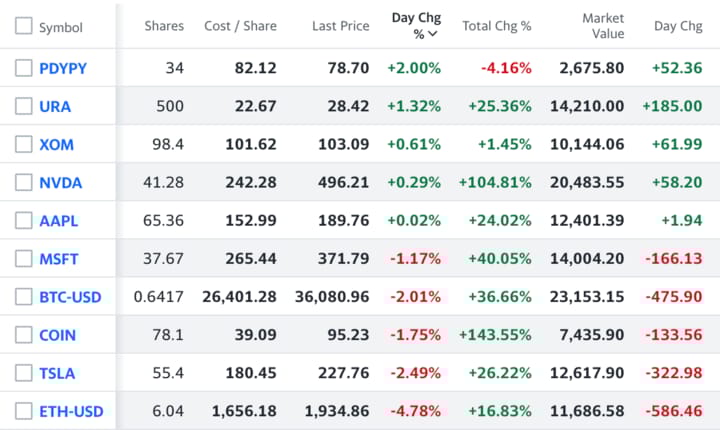Tick the checkbox next to ETH-USD

click(24, 411)
